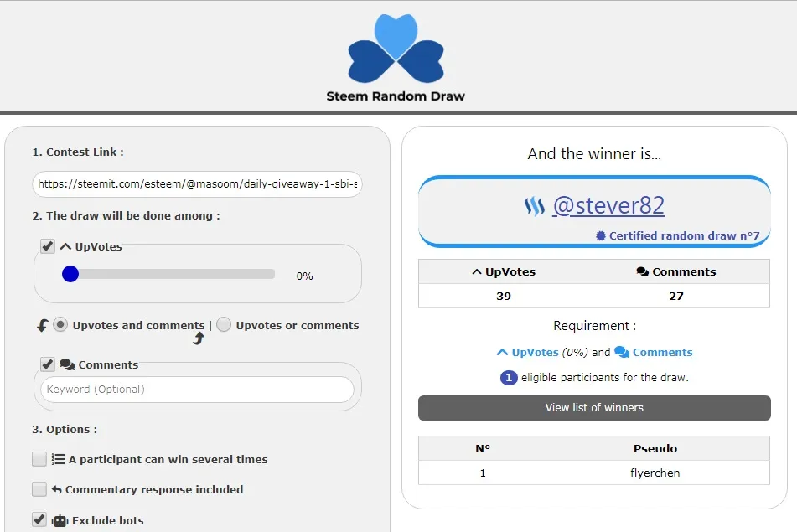Click 'View list of winners' button
797x532 pixels.
click(594, 407)
